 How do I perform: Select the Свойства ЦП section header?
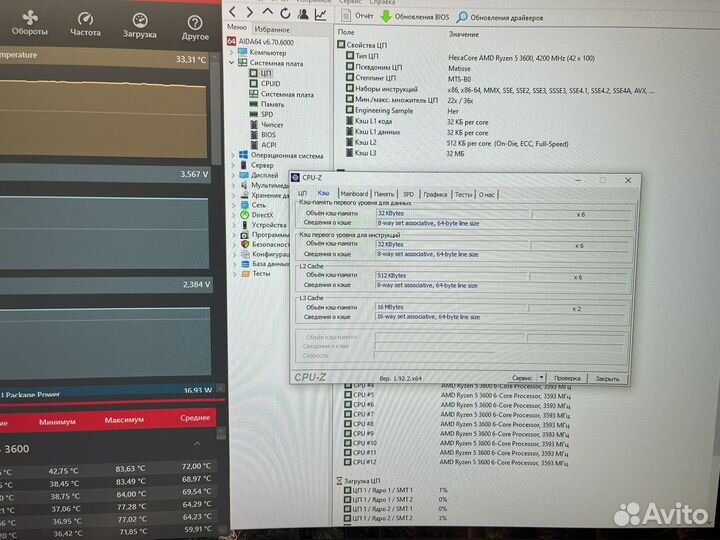(x=362, y=45)
